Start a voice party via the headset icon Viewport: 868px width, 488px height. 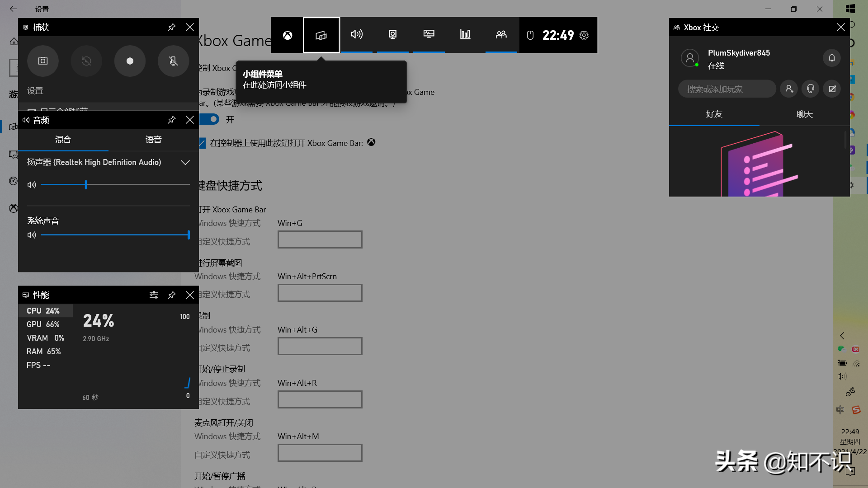coord(810,89)
